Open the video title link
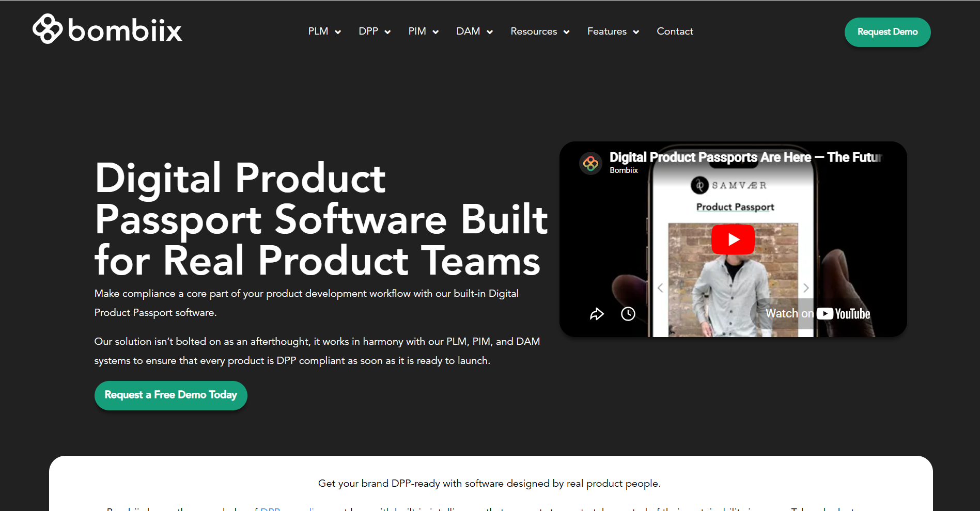 tap(746, 157)
